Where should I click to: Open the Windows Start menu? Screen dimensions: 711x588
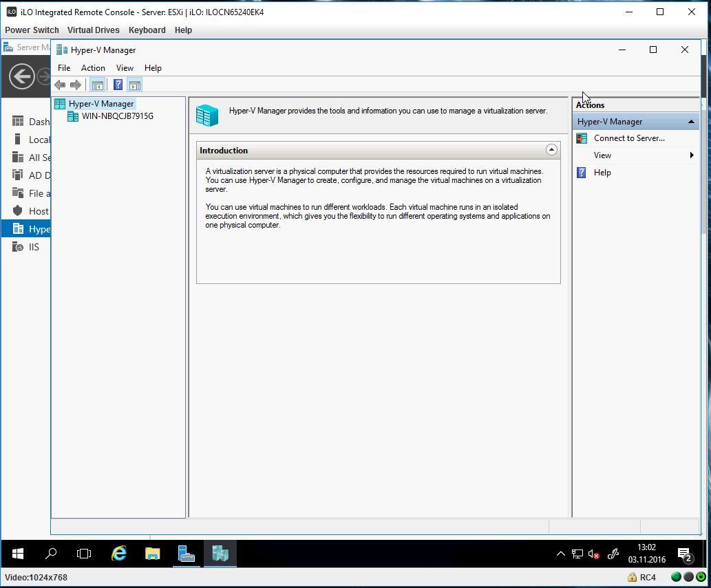18,554
